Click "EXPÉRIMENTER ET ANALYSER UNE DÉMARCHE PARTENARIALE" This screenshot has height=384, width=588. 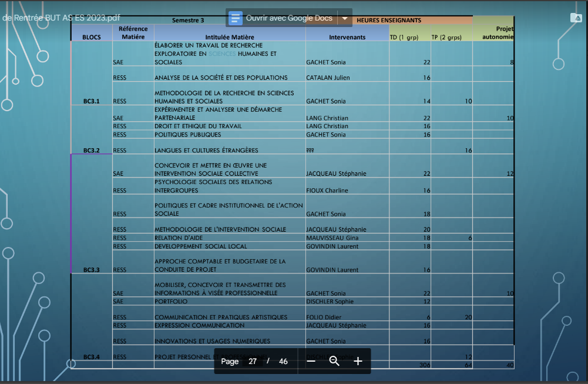pyautogui.click(x=219, y=113)
